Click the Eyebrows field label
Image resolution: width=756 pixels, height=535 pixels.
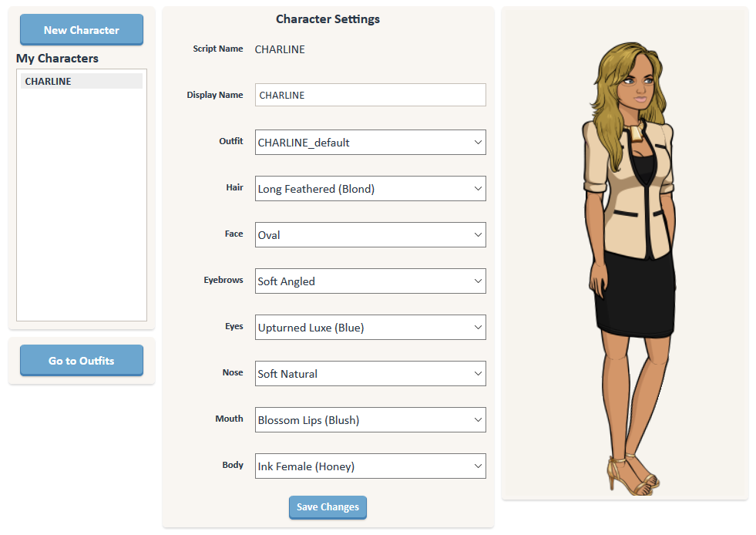pos(223,280)
